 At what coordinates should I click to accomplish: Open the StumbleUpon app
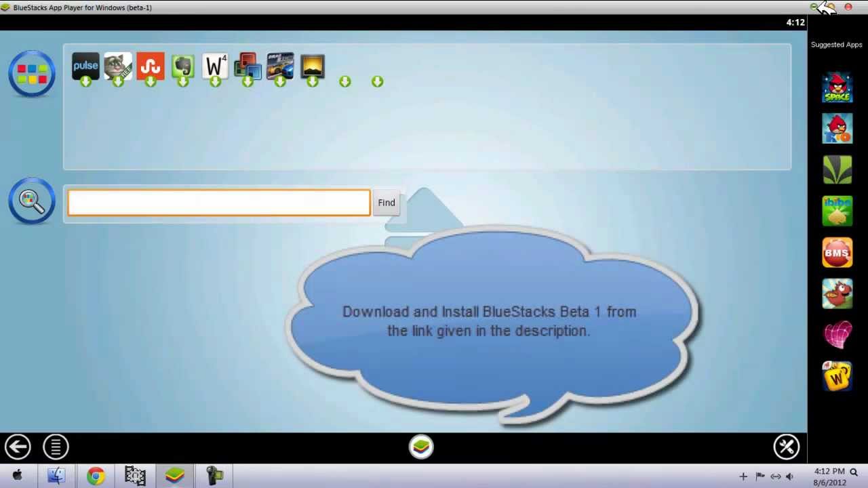pos(151,66)
